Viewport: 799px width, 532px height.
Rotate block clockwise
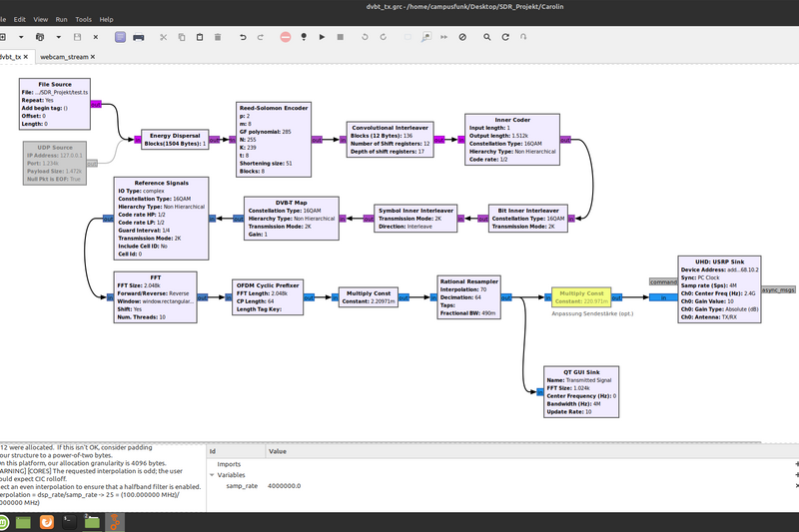[x=384, y=37]
